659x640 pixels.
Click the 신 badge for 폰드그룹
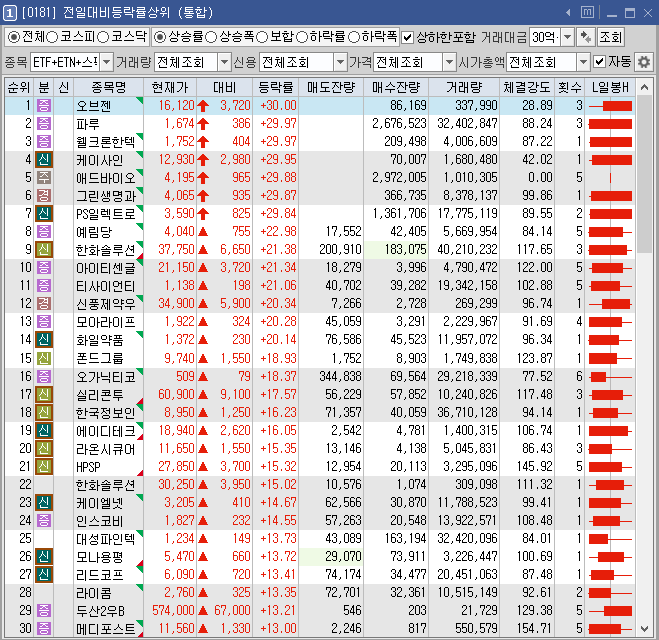coord(44,358)
